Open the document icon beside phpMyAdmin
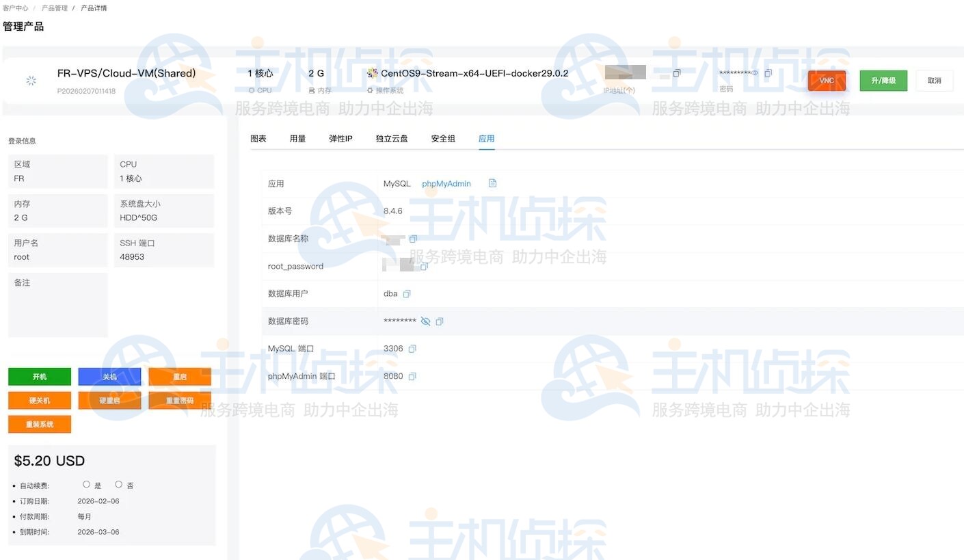Image resolution: width=964 pixels, height=560 pixels. tap(491, 183)
